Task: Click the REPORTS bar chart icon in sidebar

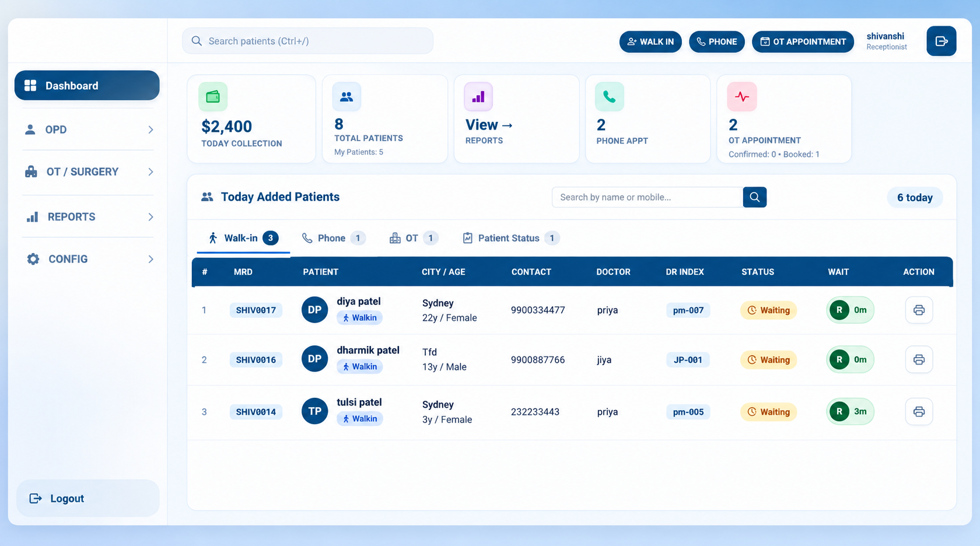Action: (x=33, y=217)
